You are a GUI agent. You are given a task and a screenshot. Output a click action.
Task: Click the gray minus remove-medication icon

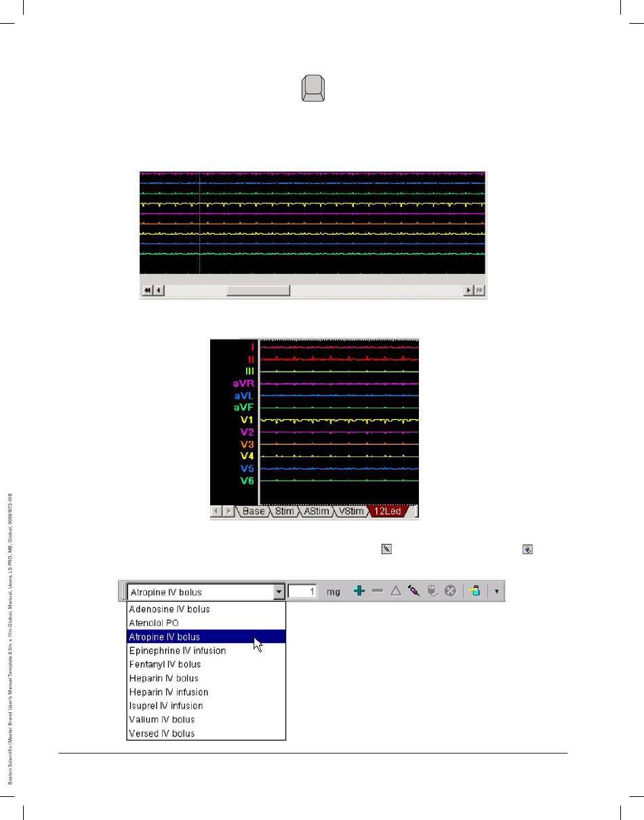click(x=378, y=591)
